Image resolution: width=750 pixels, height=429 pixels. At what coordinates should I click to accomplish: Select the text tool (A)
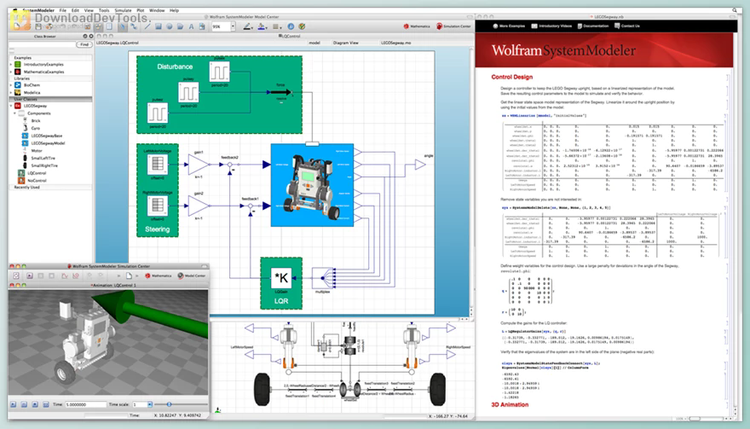[191, 27]
